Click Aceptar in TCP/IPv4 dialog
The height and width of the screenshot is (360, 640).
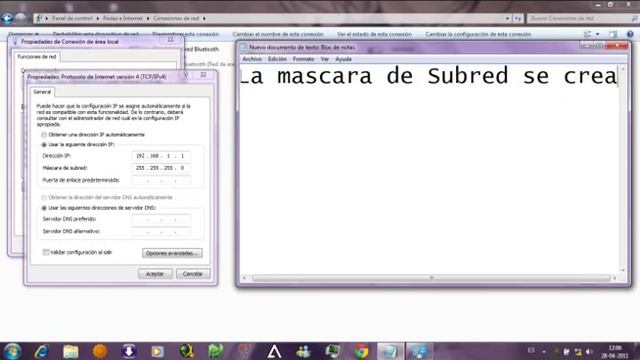tap(155, 274)
